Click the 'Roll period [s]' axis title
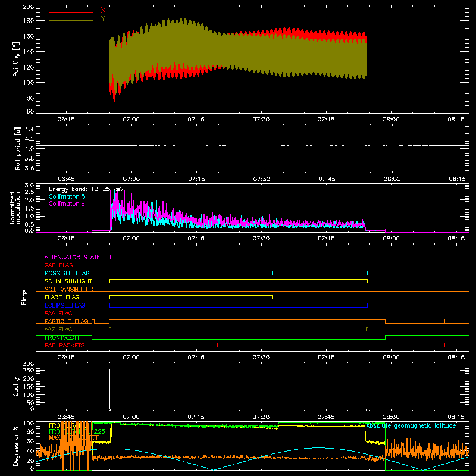Screen dimensions: 476x476 (x=18, y=148)
